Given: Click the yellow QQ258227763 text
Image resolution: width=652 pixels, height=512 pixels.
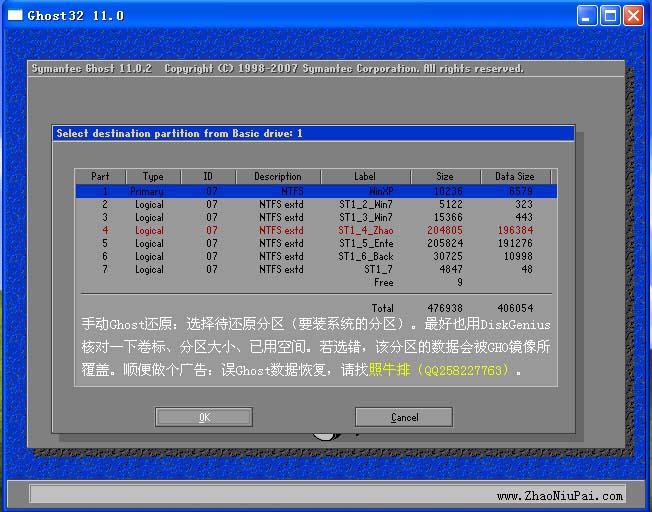Looking at the screenshot, I should [464, 370].
